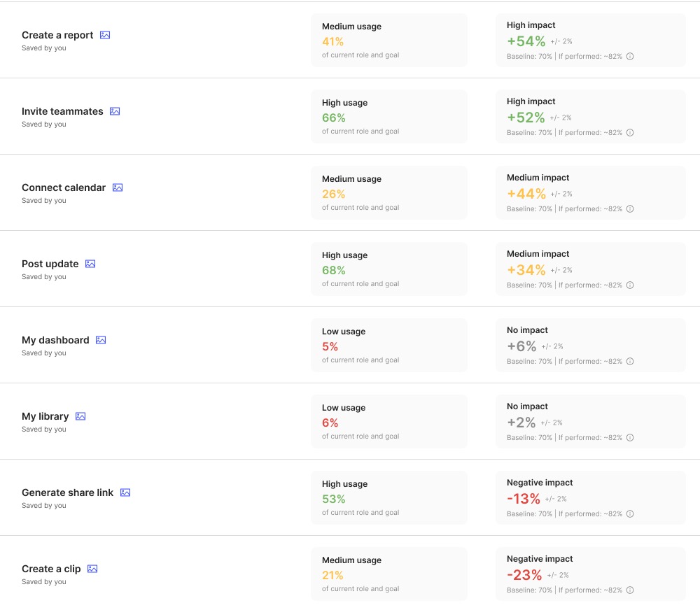Open info icon for Post update baseline

pyautogui.click(x=630, y=285)
